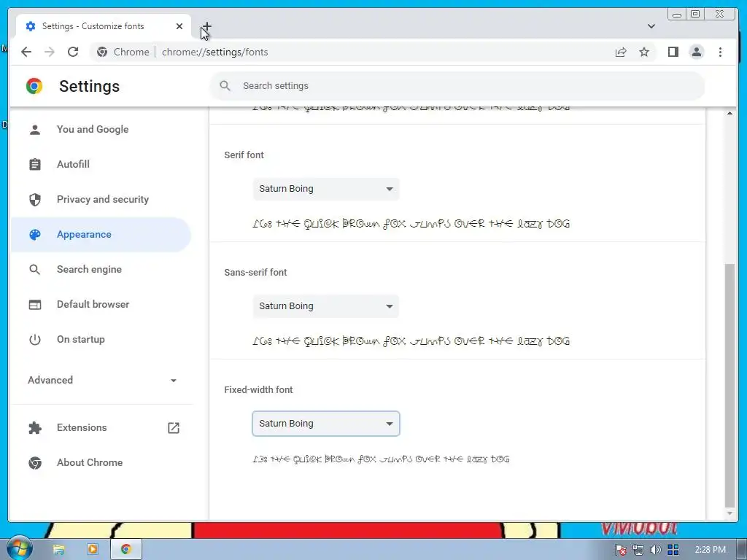Click the Chrome taskbar button
The width and height of the screenshot is (747, 560).
pos(125,550)
